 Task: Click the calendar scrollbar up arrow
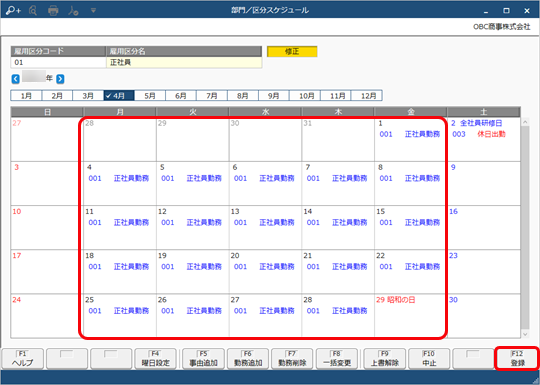coord(525,122)
